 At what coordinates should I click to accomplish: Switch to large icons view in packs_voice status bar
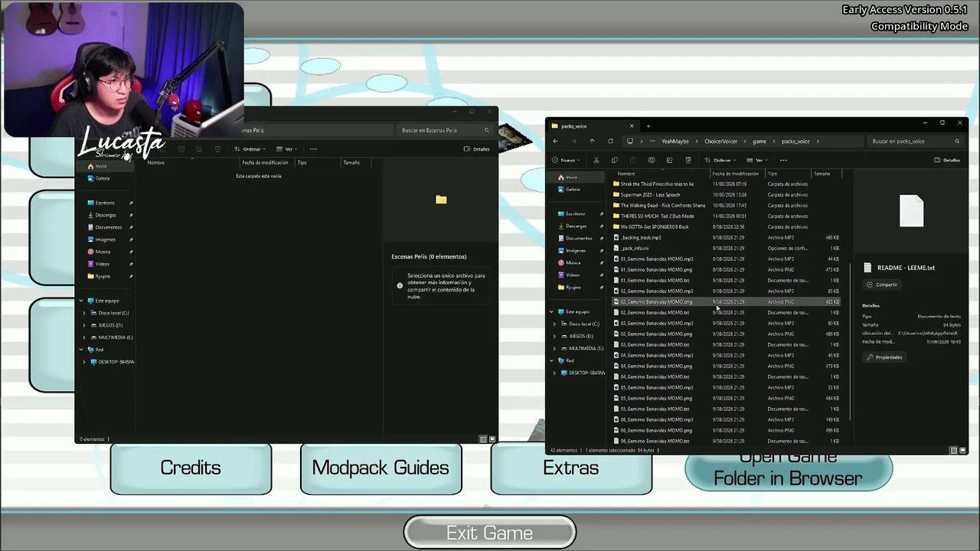tap(962, 450)
